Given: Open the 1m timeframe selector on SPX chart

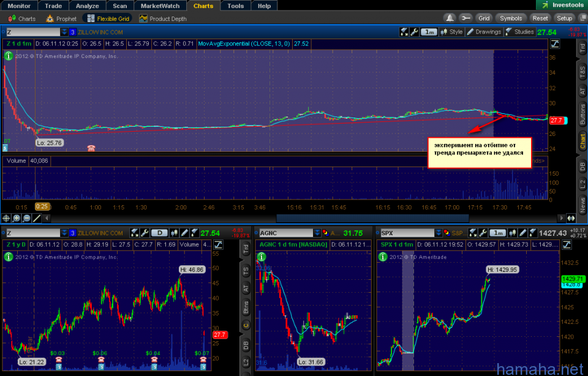Looking at the screenshot, I should (498, 233).
